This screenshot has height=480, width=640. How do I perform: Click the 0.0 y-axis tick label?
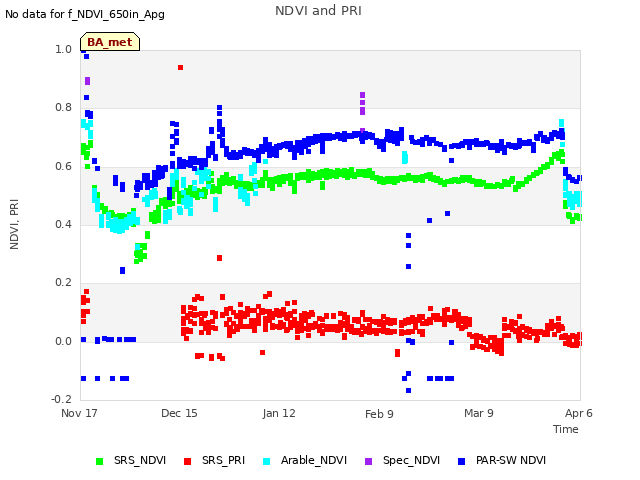coord(63,341)
